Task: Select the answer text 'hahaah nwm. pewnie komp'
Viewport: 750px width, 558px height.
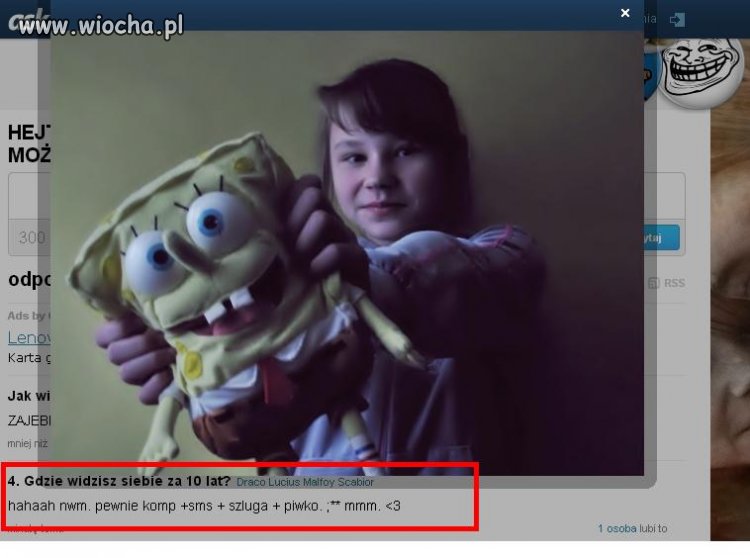Action: pyautogui.click(x=92, y=506)
